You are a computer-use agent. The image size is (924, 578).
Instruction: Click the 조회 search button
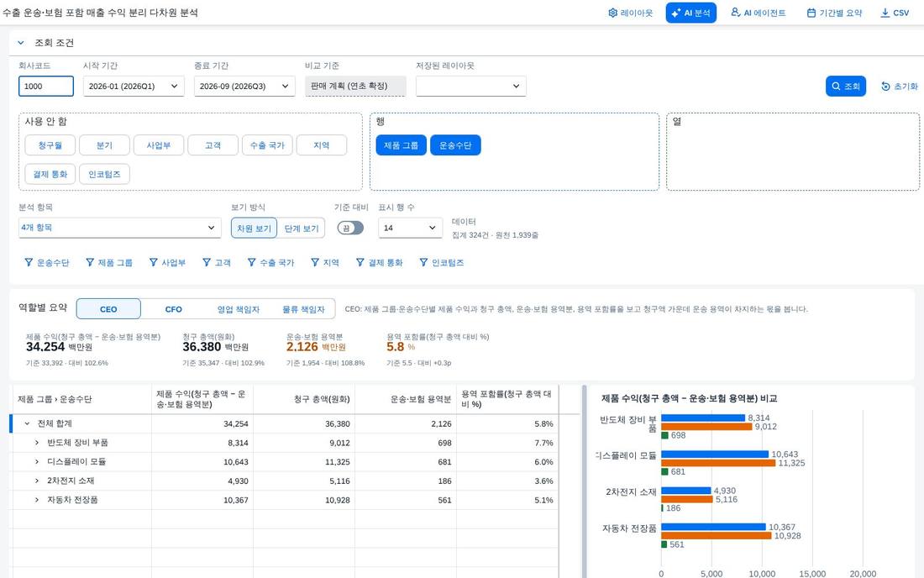pos(846,86)
